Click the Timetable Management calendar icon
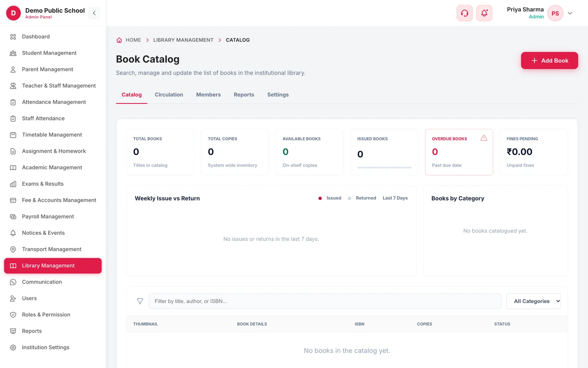The height and width of the screenshot is (368, 588). pyautogui.click(x=13, y=135)
